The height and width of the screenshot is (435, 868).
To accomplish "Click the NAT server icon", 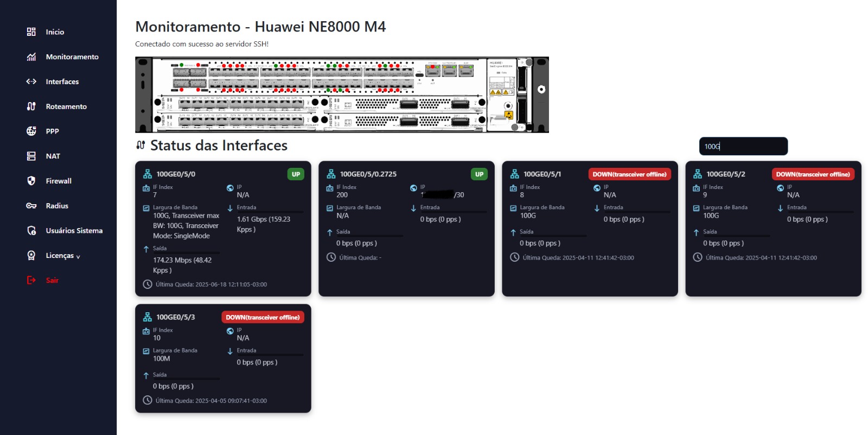I will (31, 156).
